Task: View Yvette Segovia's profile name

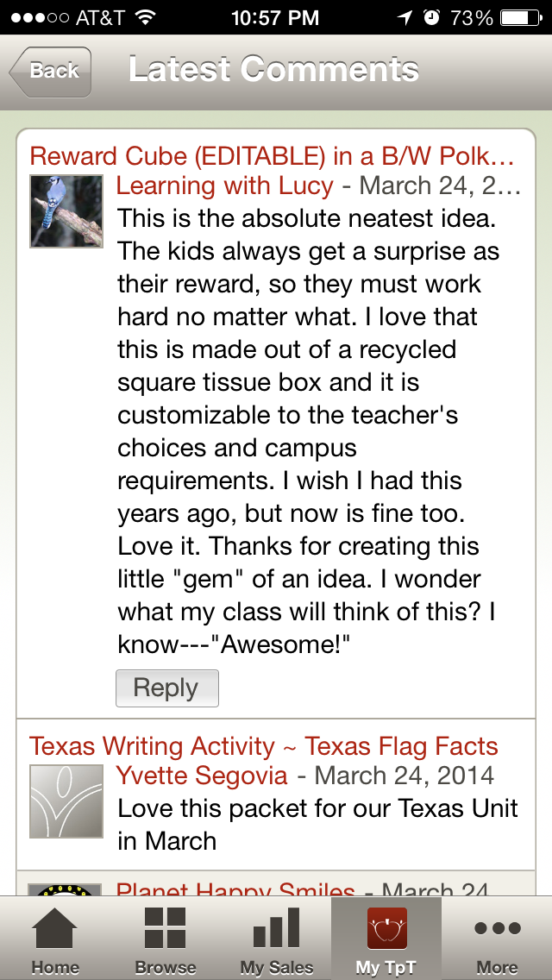Action: pyautogui.click(x=202, y=775)
